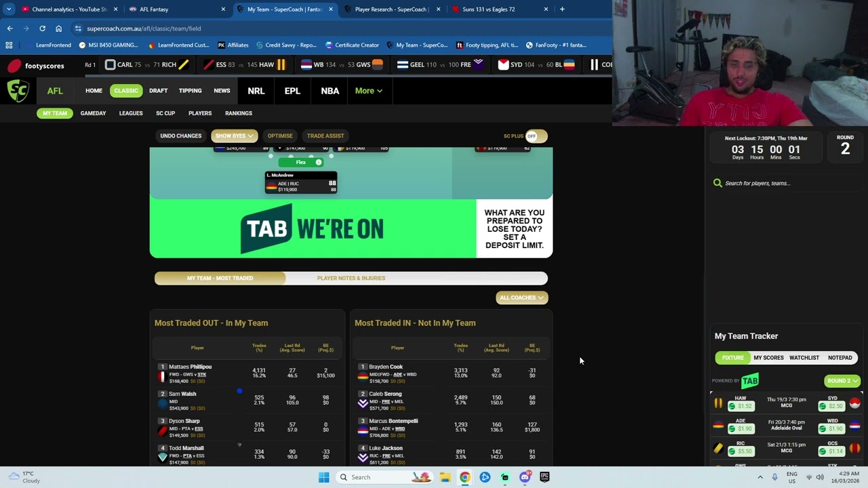Click the Optimise button
Image resolution: width=868 pixels, height=488 pixels.
click(280, 136)
